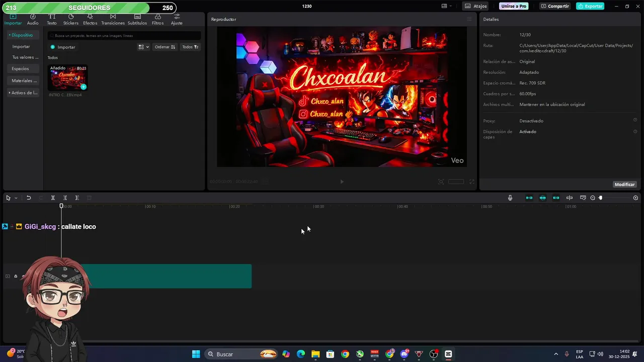
Task: Open Discord from taskbar
Action: point(404,354)
